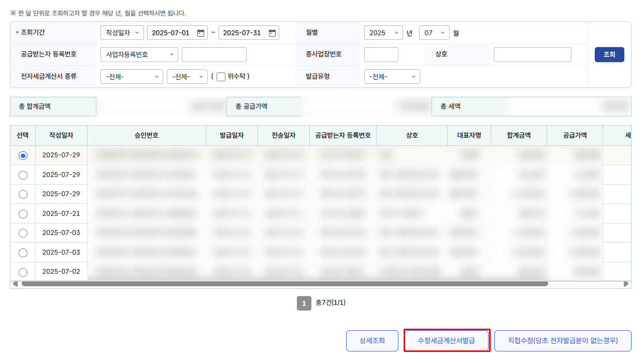Image resolution: width=644 pixels, height=353 pixels.
Task: Click the 작성일자 column header
Action: click(x=61, y=136)
